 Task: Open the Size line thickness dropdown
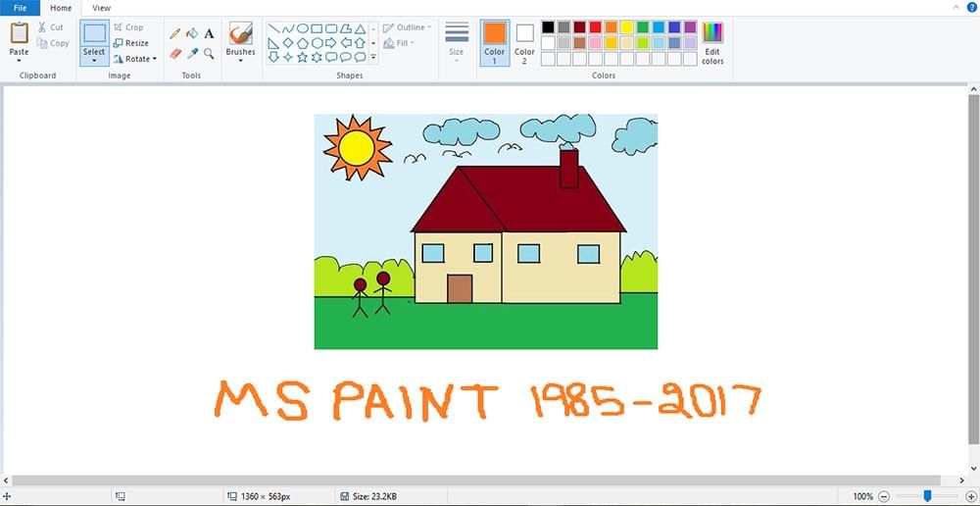pyautogui.click(x=457, y=42)
